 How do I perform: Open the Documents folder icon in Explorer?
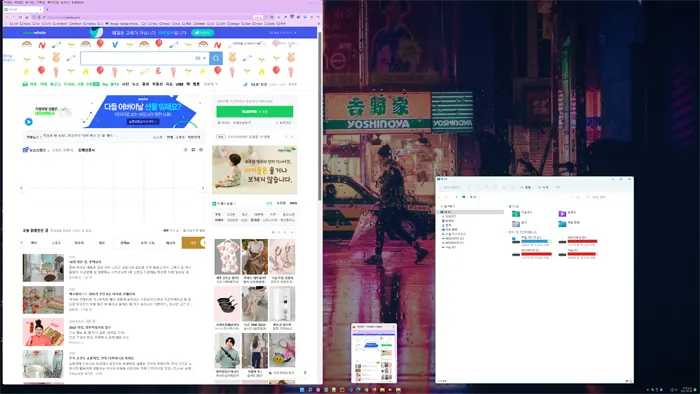point(516,224)
